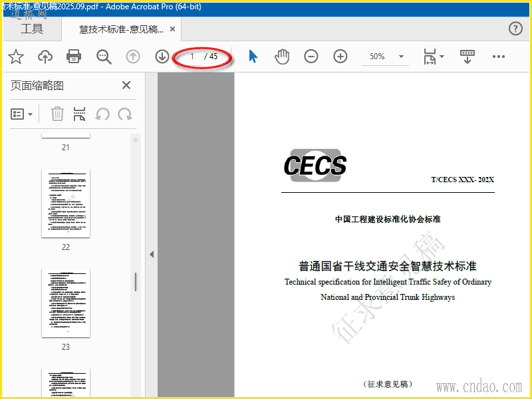Activate the hand pan tool
Image resolution: width=532 pixels, height=399 pixels.
[x=282, y=57]
